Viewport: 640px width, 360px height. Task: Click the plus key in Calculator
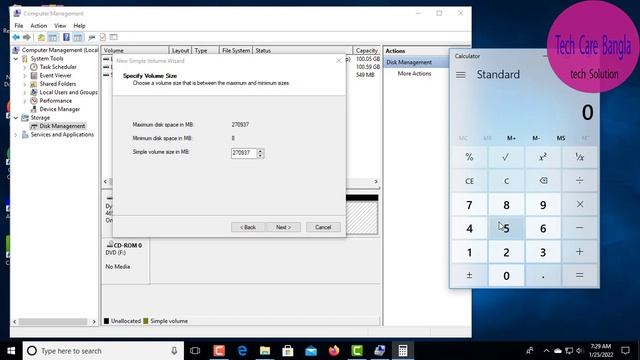pos(580,252)
